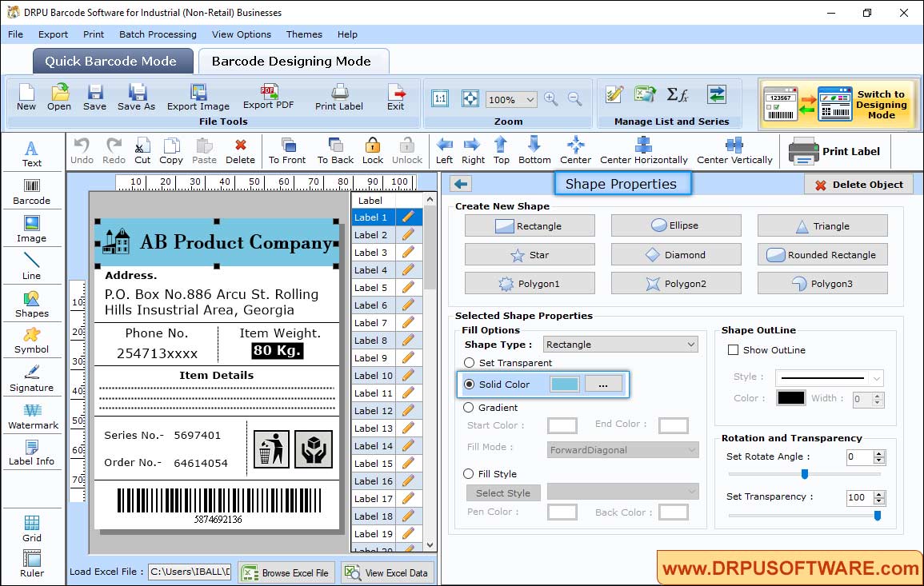
Task: Open the Shape Type Rectangle dropdown
Action: [621, 345]
